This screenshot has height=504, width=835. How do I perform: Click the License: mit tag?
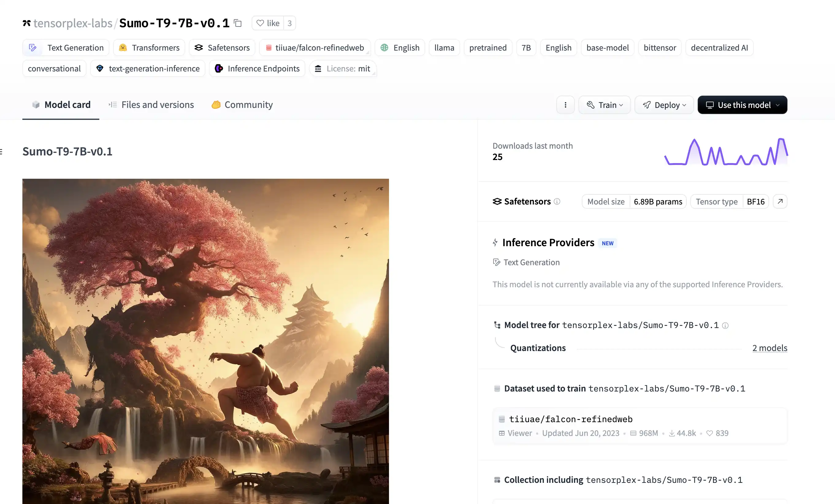click(343, 68)
